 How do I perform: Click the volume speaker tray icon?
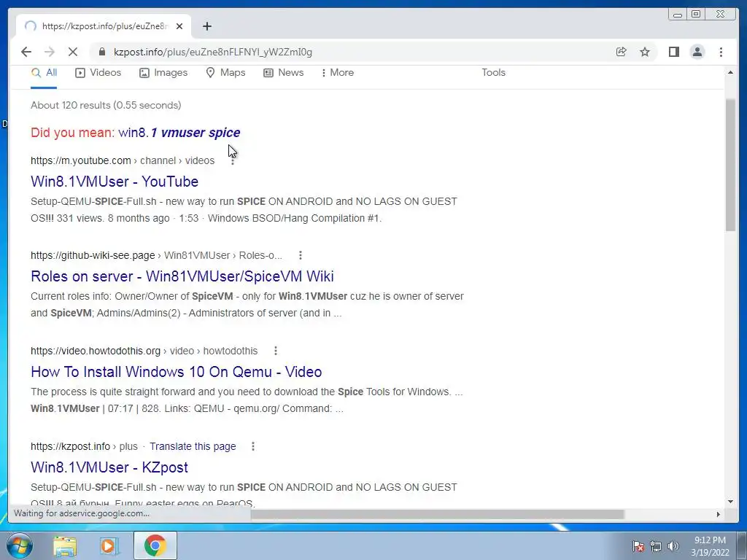coord(673,546)
